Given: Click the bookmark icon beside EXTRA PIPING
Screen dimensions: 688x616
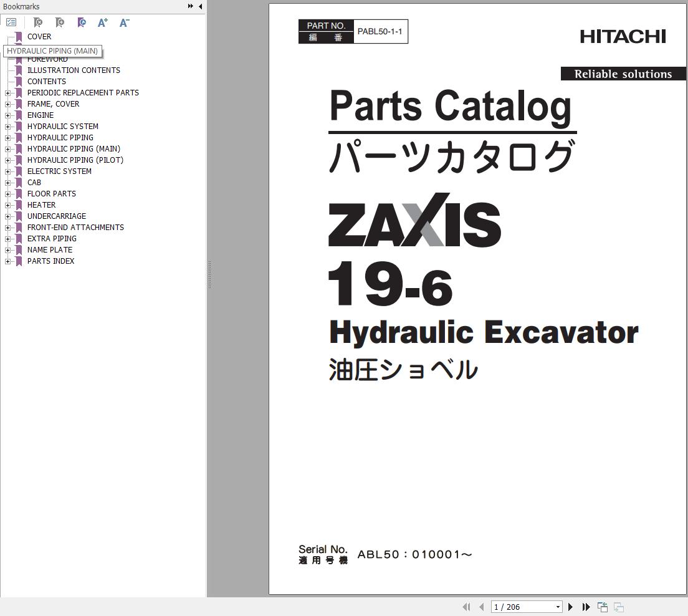Looking at the screenshot, I should [19, 239].
